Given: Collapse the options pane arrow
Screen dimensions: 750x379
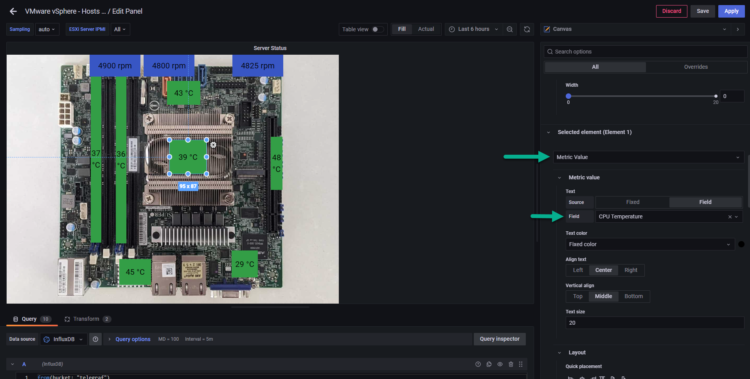Looking at the screenshot, I should click(738, 29).
